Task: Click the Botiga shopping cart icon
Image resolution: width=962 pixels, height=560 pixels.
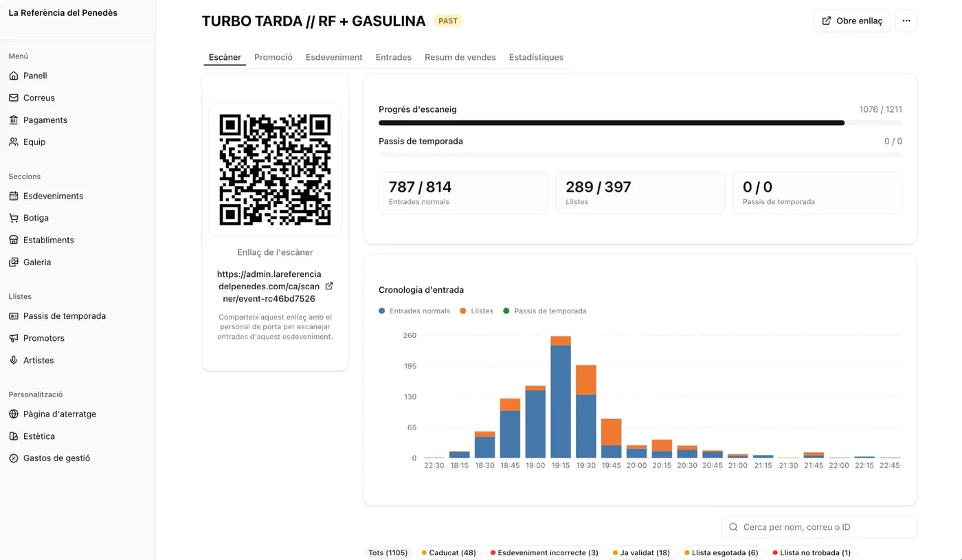Action: pyautogui.click(x=14, y=218)
